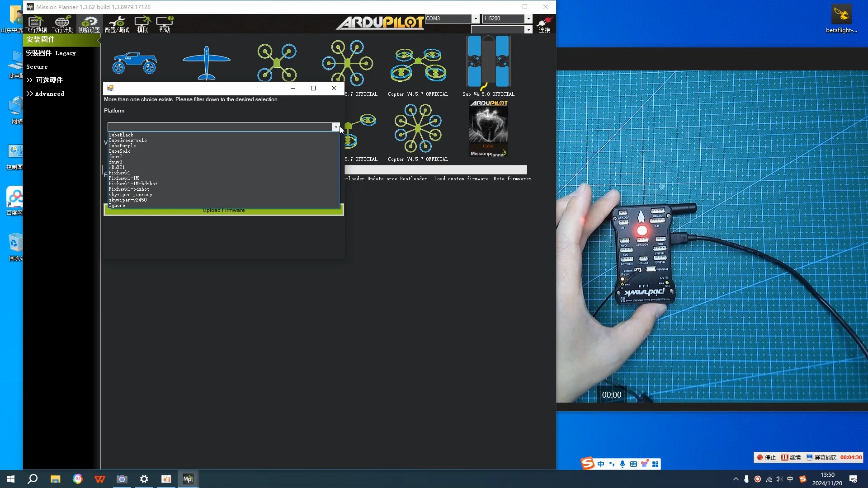Select the octocopter Copter V4.5.7 icon

[418, 128]
